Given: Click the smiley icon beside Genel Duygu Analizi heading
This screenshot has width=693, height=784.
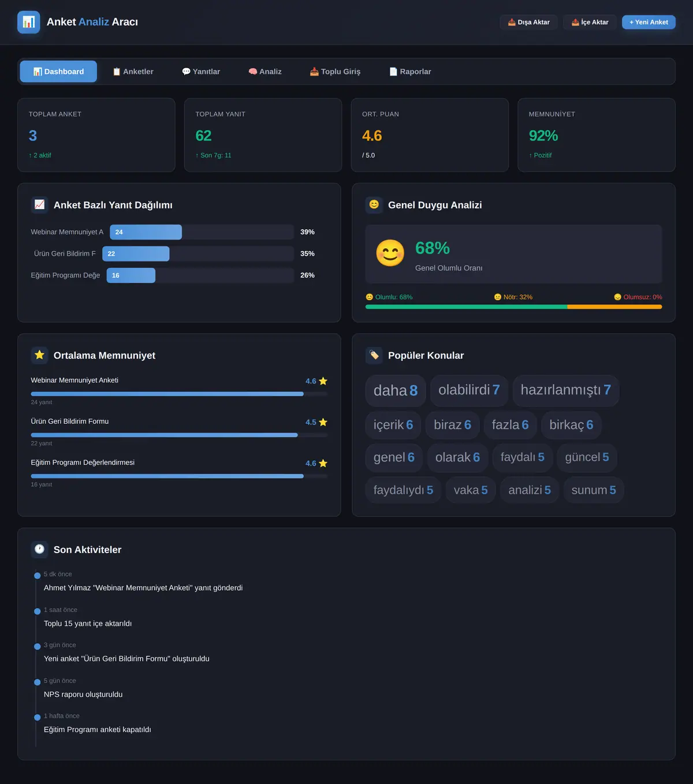Looking at the screenshot, I should [x=374, y=204].
